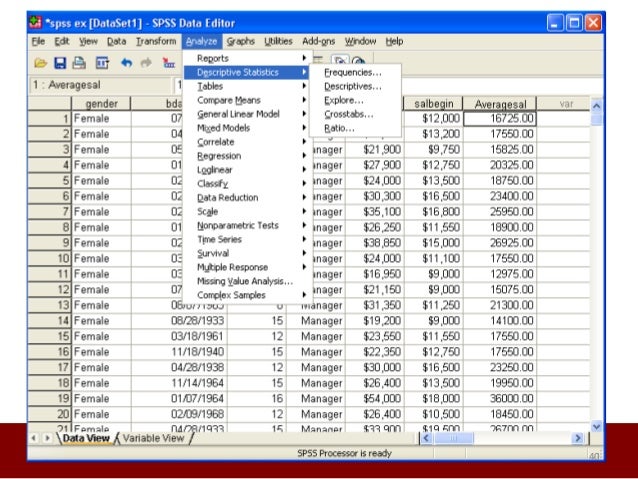
Task: Click the horizontal scrollbar right arrow
Action: click(577, 438)
